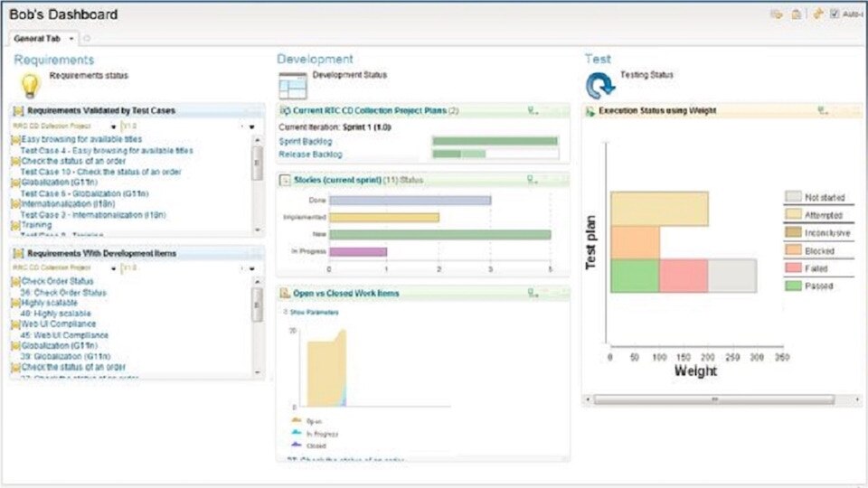Collapse the Stories (current sprint) widget

coord(285,180)
